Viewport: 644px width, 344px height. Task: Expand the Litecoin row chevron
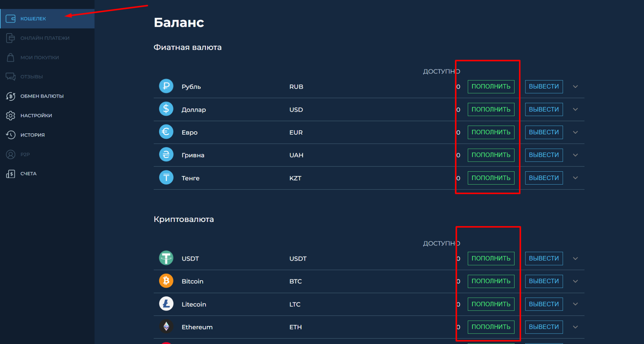click(x=575, y=304)
